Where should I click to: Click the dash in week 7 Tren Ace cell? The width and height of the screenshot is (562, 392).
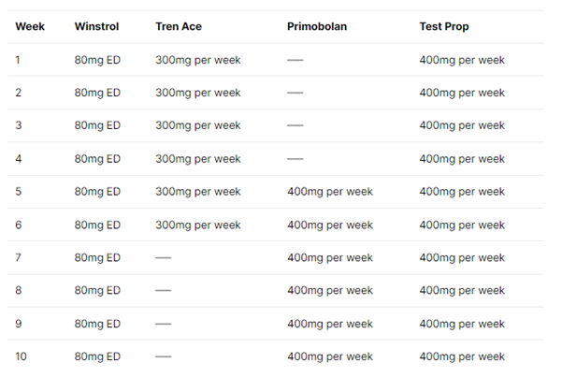163,257
